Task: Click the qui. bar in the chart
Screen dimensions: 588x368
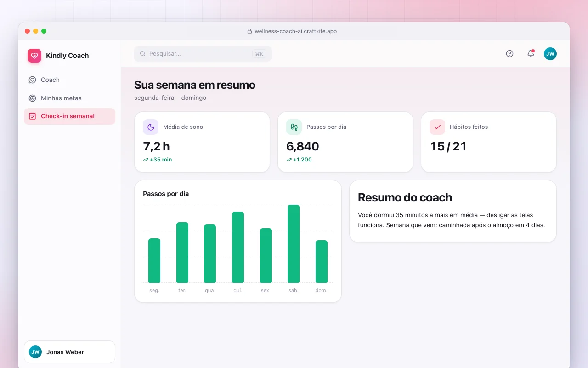Action: [x=238, y=247]
